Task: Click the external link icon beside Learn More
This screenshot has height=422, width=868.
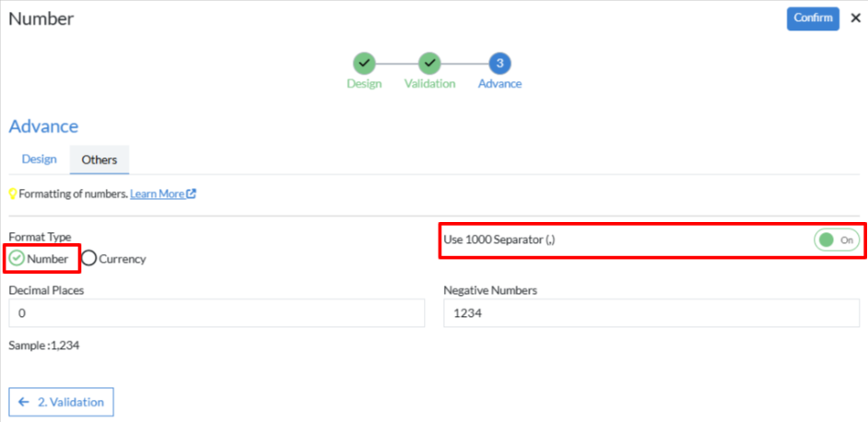Action: tap(191, 194)
